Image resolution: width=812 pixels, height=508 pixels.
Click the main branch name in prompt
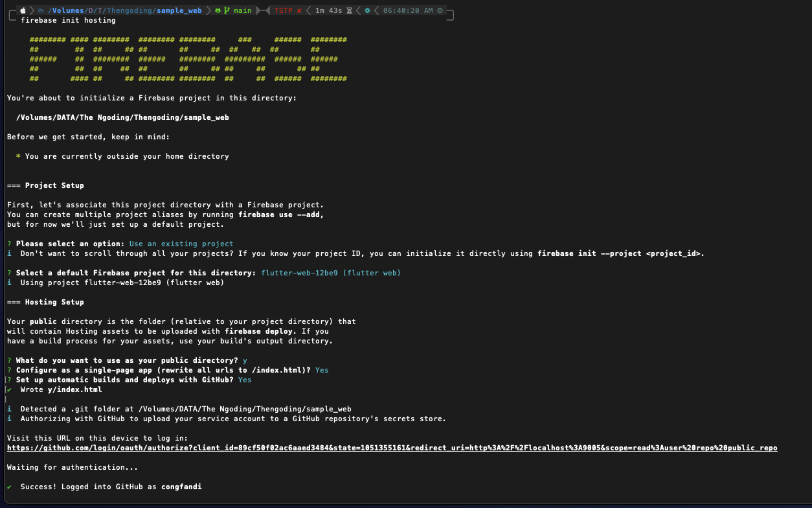242,10
